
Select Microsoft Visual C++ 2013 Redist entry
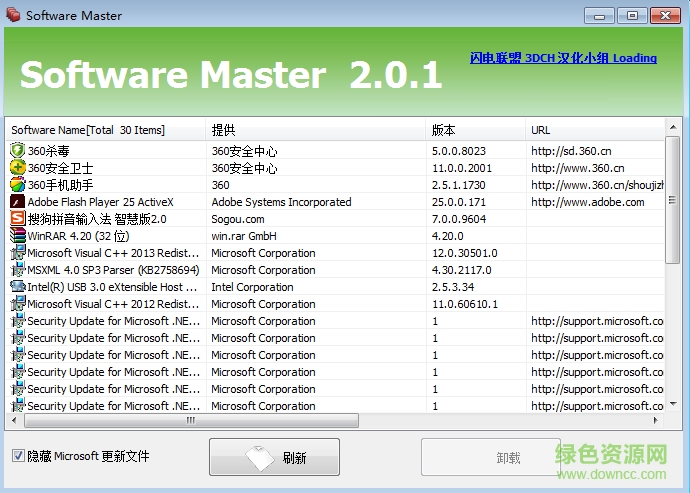point(113,253)
